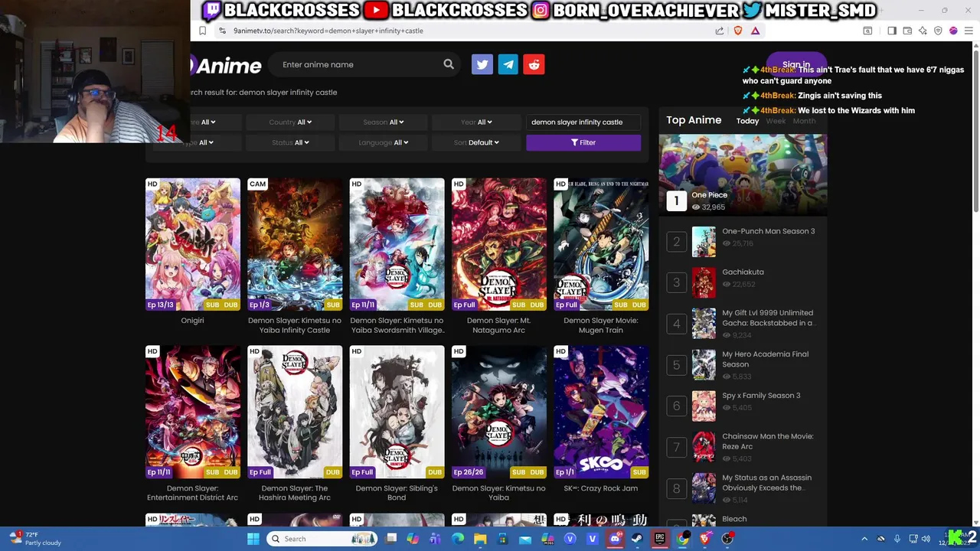The image size is (980, 551).
Task: Expand the Season filter dropdown
Action: point(383,122)
